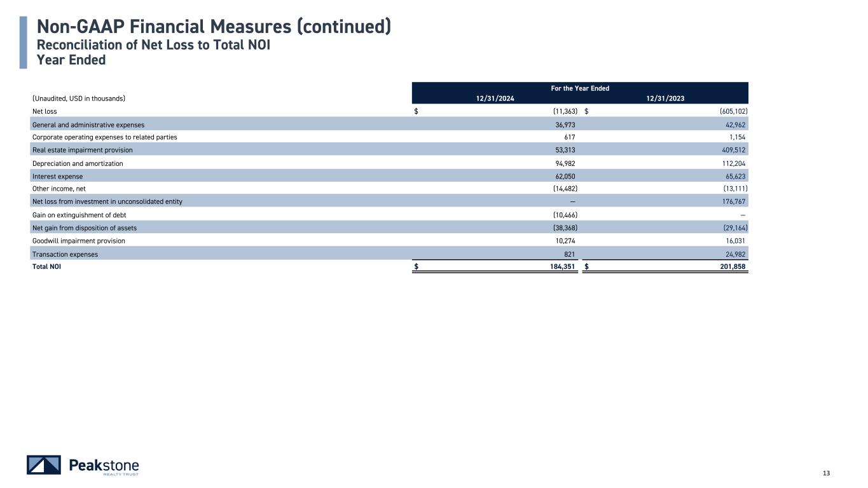868x488 pixels.
Task: Click the blue vertical bar beside title
Action: (x=23, y=42)
